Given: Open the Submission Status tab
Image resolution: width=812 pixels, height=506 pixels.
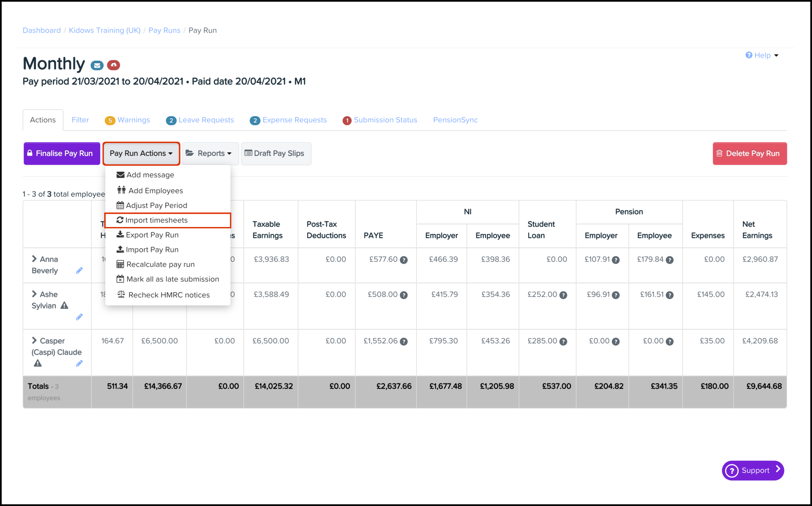Looking at the screenshot, I should [x=380, y=120].
